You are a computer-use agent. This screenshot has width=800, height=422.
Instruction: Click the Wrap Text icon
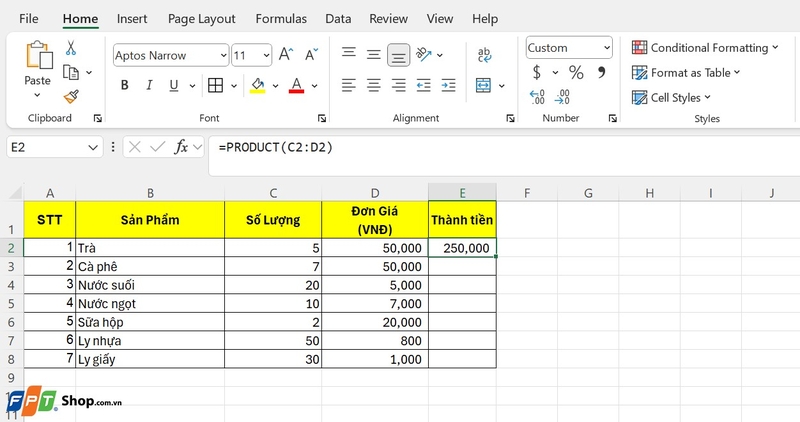pos(484,55)
